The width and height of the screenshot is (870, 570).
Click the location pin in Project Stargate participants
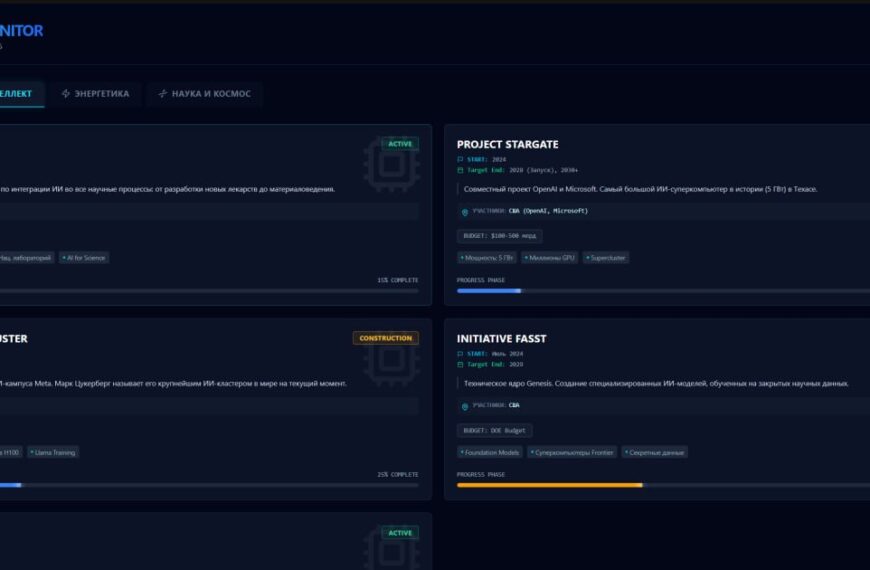pos(464,212)
